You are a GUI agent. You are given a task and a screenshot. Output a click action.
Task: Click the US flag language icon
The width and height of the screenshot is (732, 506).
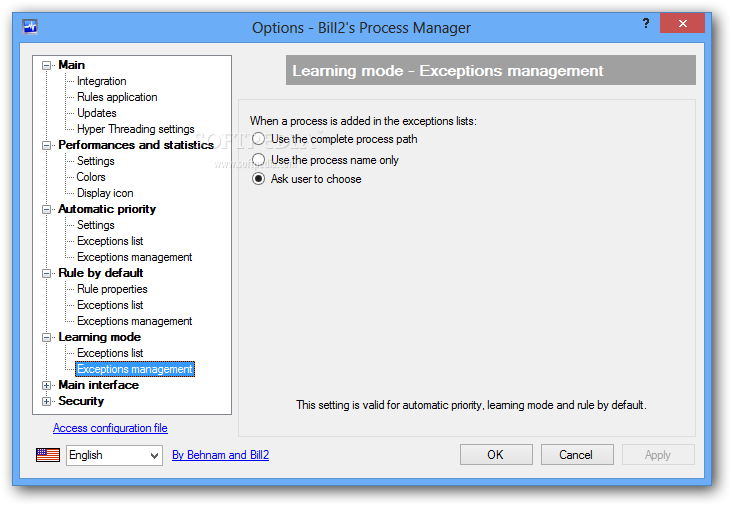pos(48,455)
